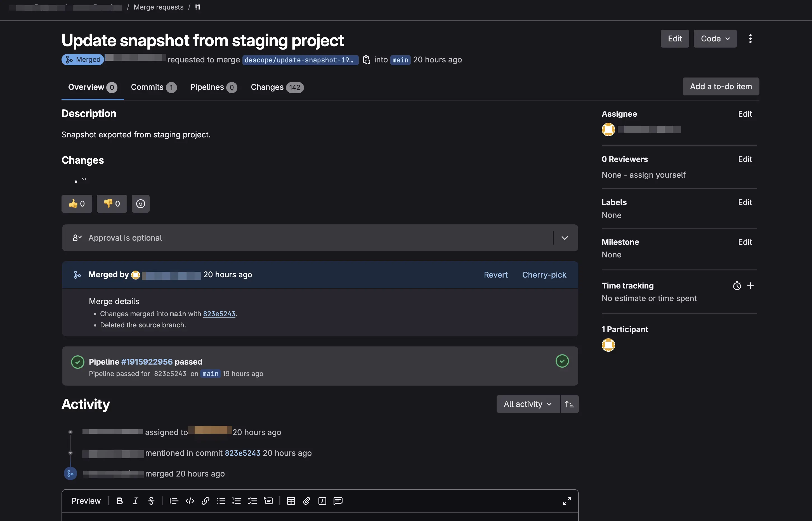Open the Code dropdown

715,39
